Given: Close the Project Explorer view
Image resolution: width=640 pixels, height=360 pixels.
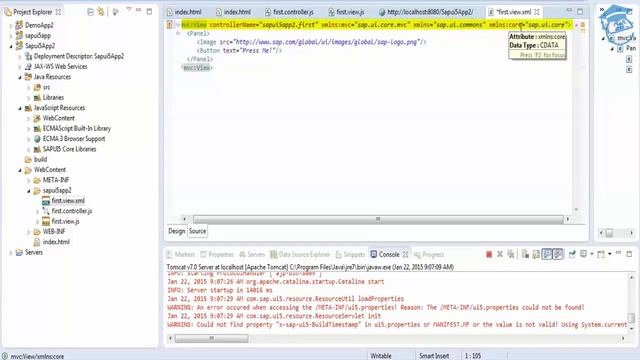Looking at the screenshot, I should pyautogui.click(x=58, y=12).
